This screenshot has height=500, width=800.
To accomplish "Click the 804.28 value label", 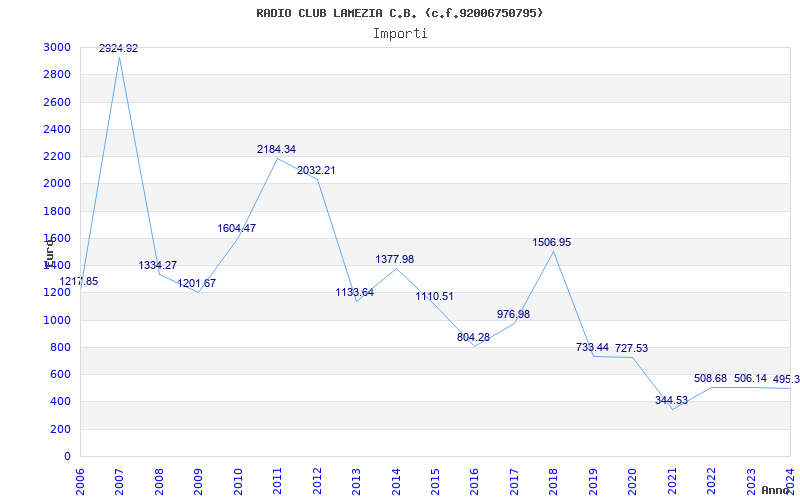I will (473, 337).
